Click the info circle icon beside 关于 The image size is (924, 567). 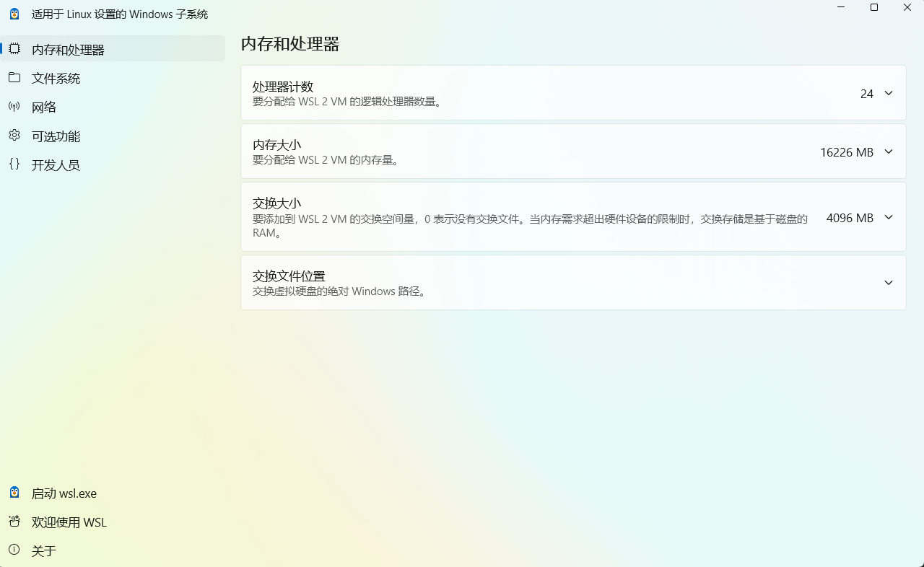(14, 550)
